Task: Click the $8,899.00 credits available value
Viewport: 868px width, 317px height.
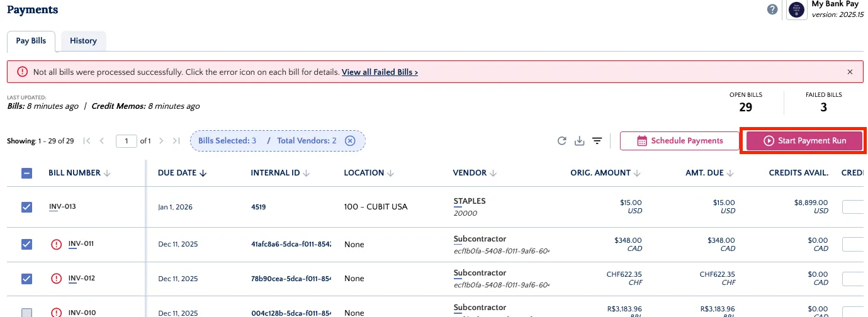Action: pyautogui.click(x=811, y=203)
